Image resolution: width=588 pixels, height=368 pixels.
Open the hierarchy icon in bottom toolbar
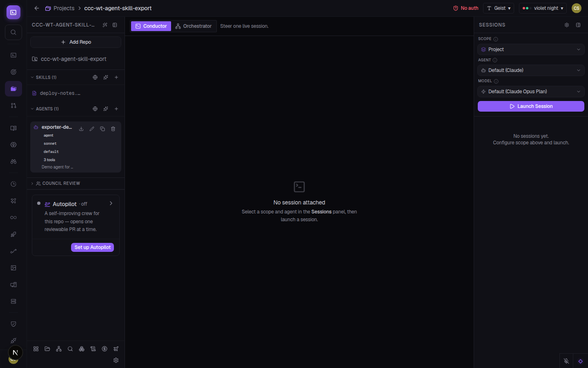[59, 349]
